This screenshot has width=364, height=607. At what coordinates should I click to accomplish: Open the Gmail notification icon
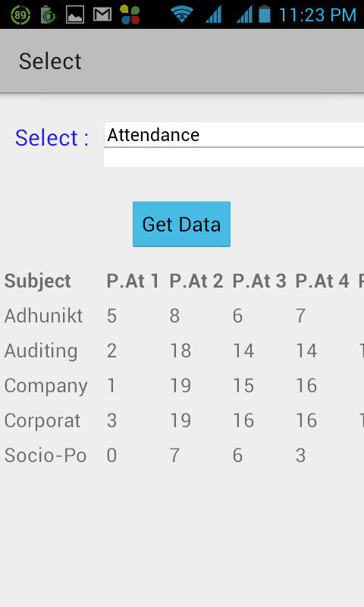(x=102, y=14)
